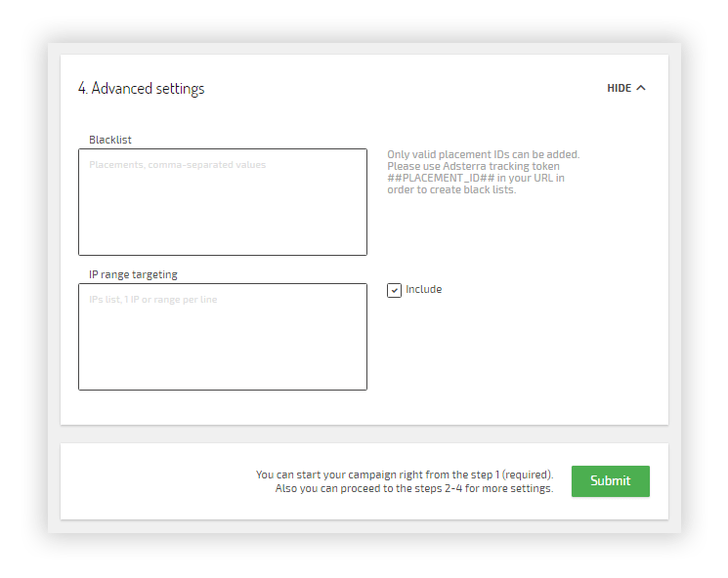Collapse the section using the HIDE label
The image size is (728, 578).
click(x=620, y=88)
